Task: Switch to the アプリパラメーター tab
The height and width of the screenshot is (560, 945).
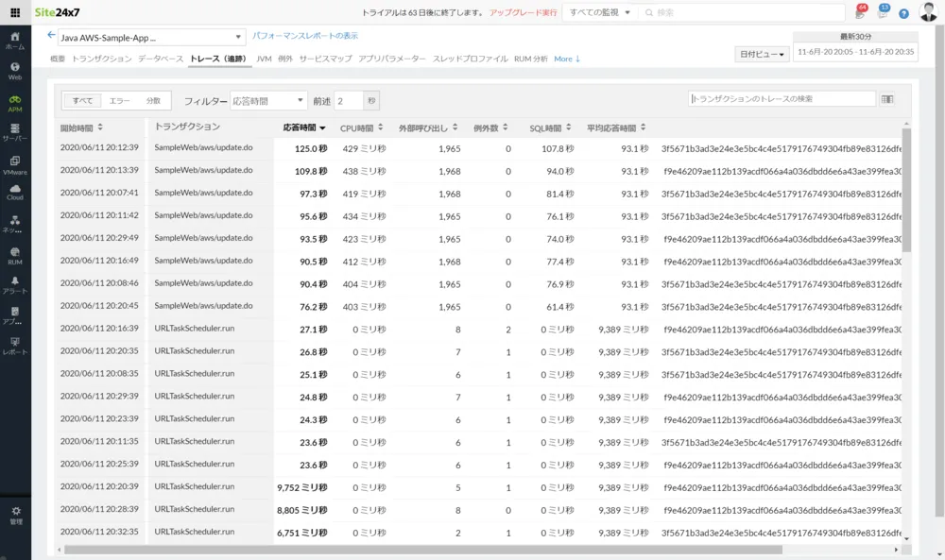Action: (392, 59)
